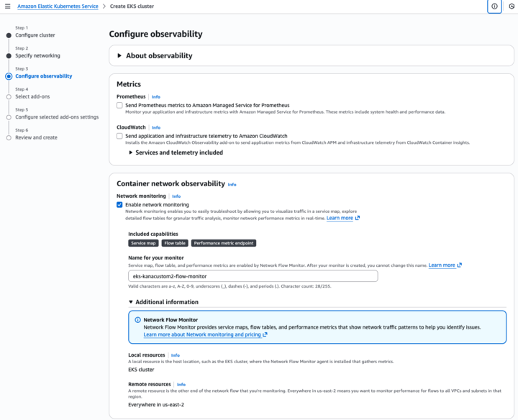The image size is (518, 420).
Task: Expand the About observability section
Action: tap(119, 56)
